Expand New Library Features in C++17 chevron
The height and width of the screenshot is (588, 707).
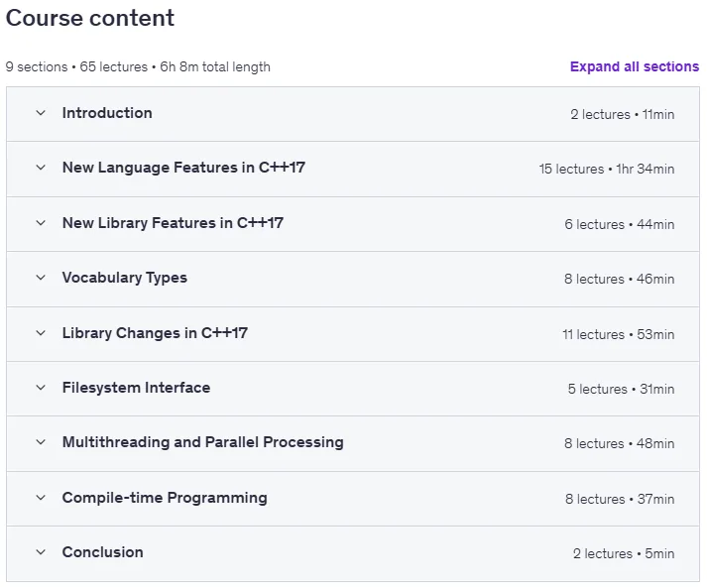tap(41, 223)
